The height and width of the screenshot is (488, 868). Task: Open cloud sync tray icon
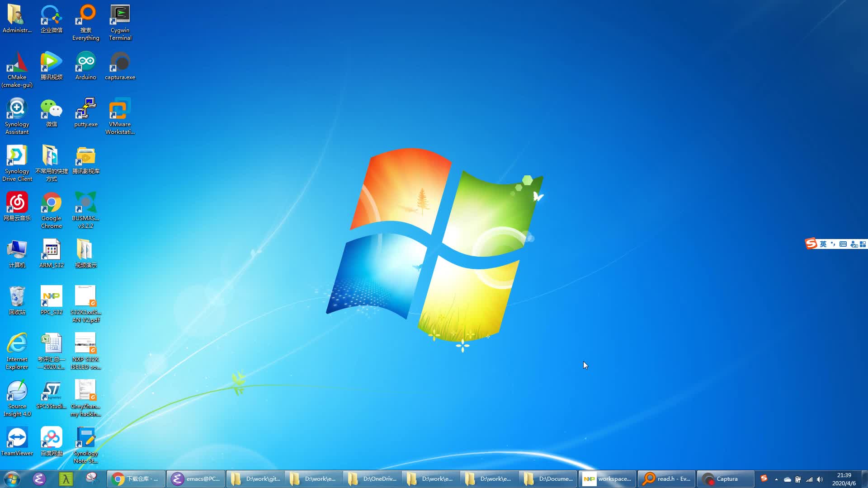coord(787,479)
